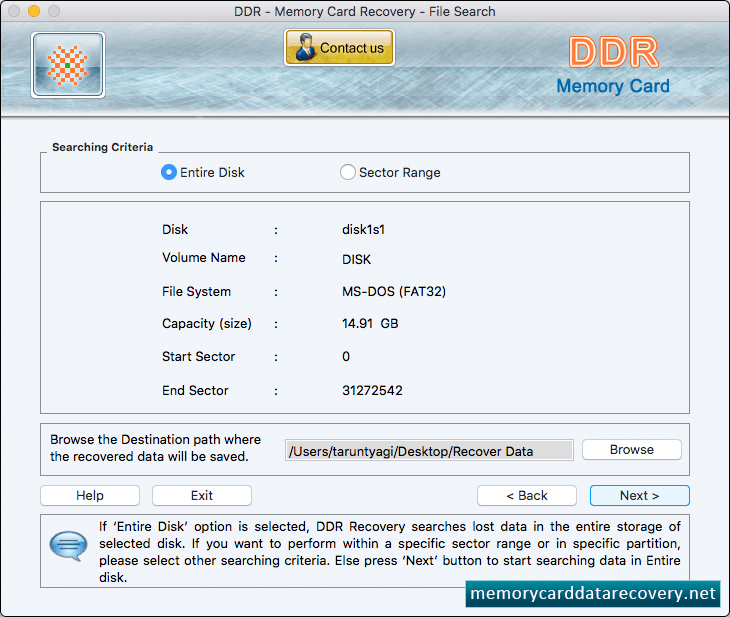Proceed with the Next > button

point(640,495)
